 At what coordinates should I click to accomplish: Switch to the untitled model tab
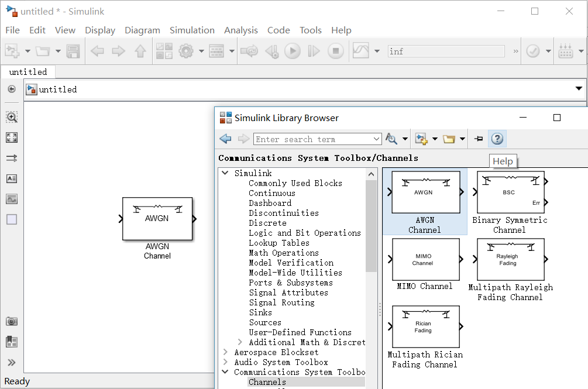(28, 72)
